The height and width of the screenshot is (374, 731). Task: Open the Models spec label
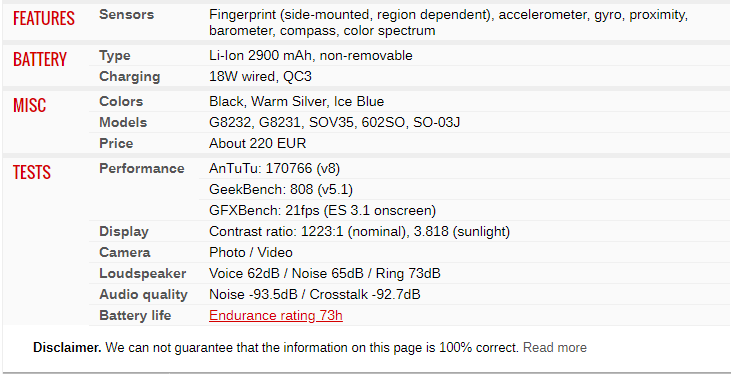123,123
